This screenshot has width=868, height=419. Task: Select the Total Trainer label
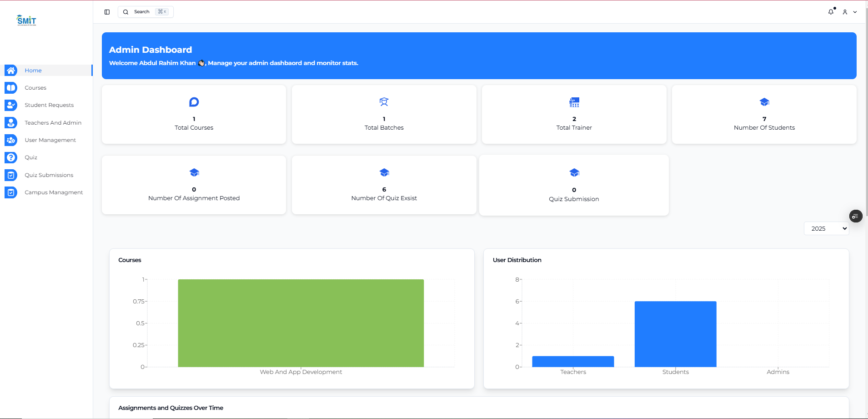tap(574, 128)
